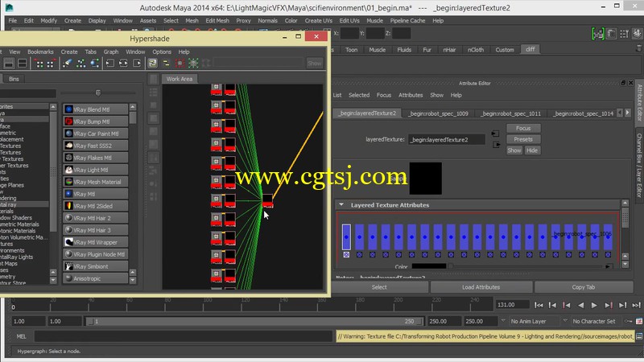Viewport: 644px width, 362px height.
Task: Click the auto keyframe key icon
Action: [628, 321]
